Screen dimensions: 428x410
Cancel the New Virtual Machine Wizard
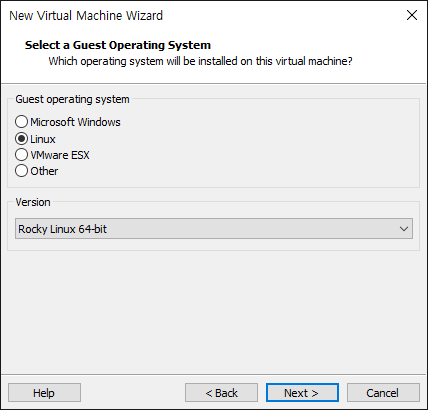383,393
